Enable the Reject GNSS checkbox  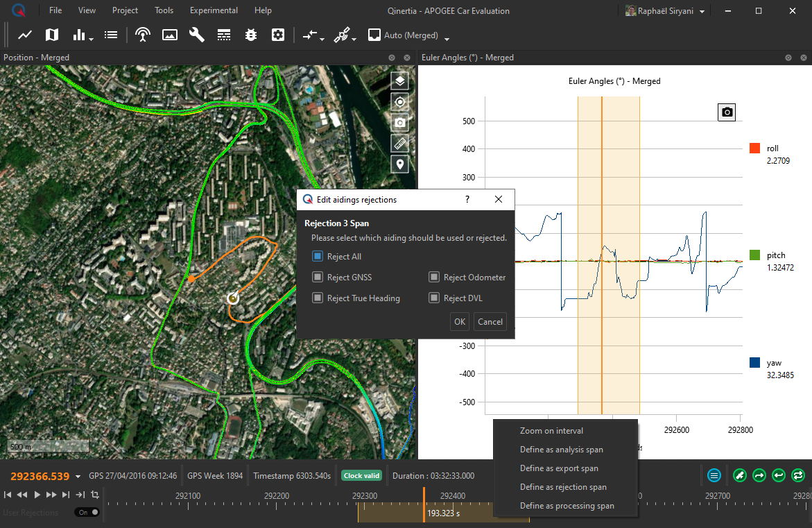tap(318, 278)
